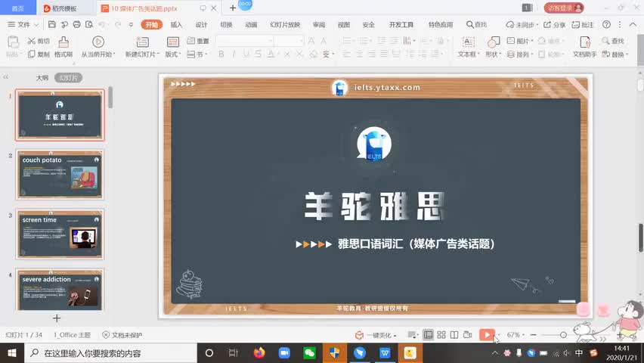The width and height of the screenshot is (644, 363).
Task: Switch panel to Slides (幻灯片) view
Action: [69, 77]
